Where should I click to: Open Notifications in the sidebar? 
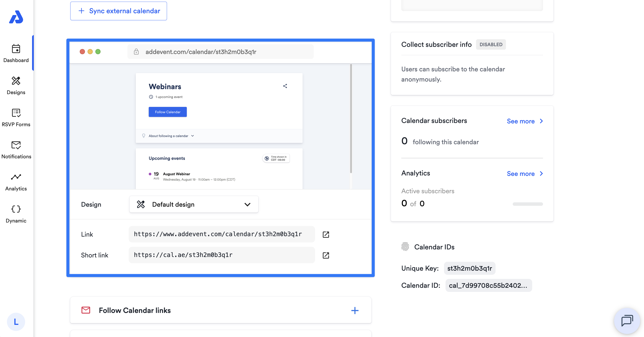pyautogui.click(x=16, y=150)
